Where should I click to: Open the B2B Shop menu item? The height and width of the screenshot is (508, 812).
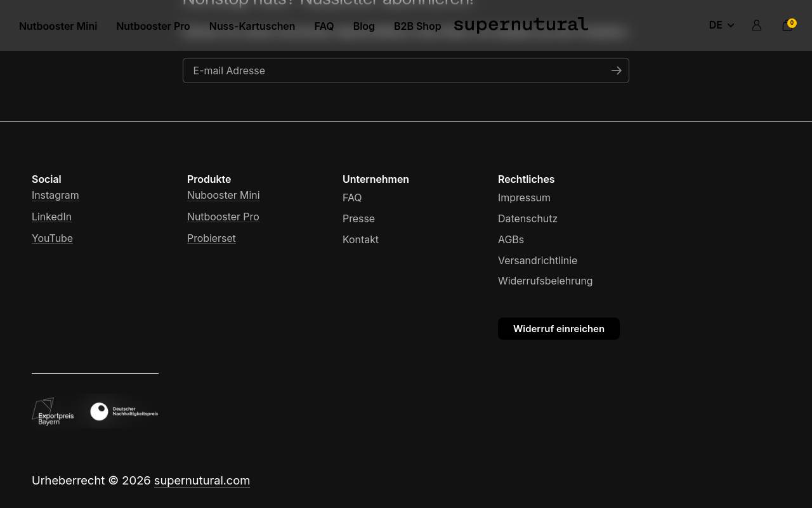pos(417,26)
